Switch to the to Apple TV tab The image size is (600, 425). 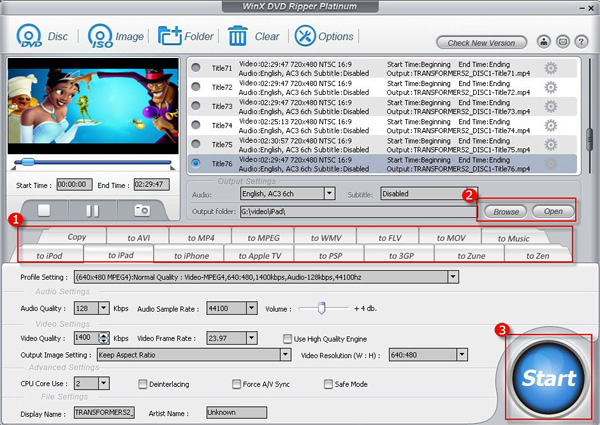coord(260,256)
